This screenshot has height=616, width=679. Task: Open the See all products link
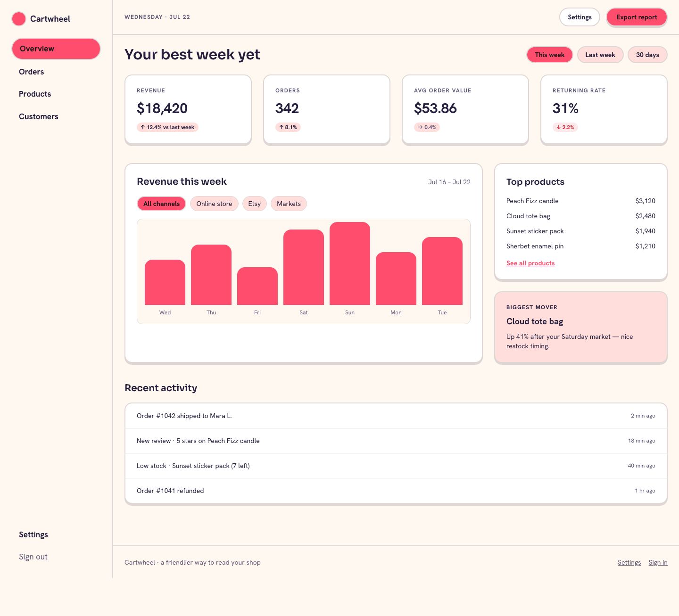click(530, 263)
